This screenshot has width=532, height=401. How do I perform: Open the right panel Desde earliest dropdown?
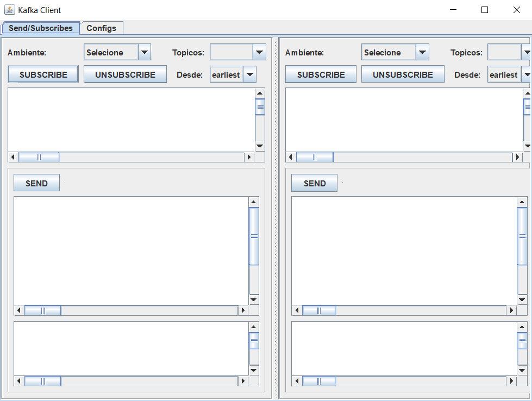click(x=510, y=74)
